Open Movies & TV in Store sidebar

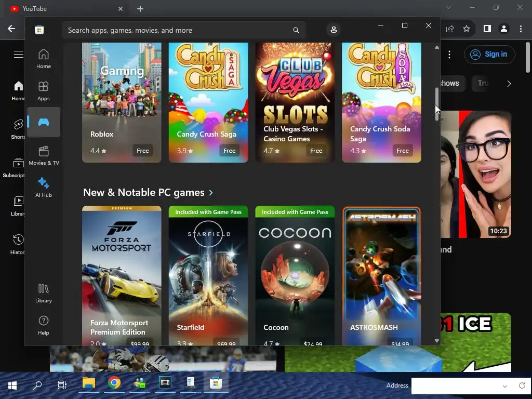tap(44, 155)
